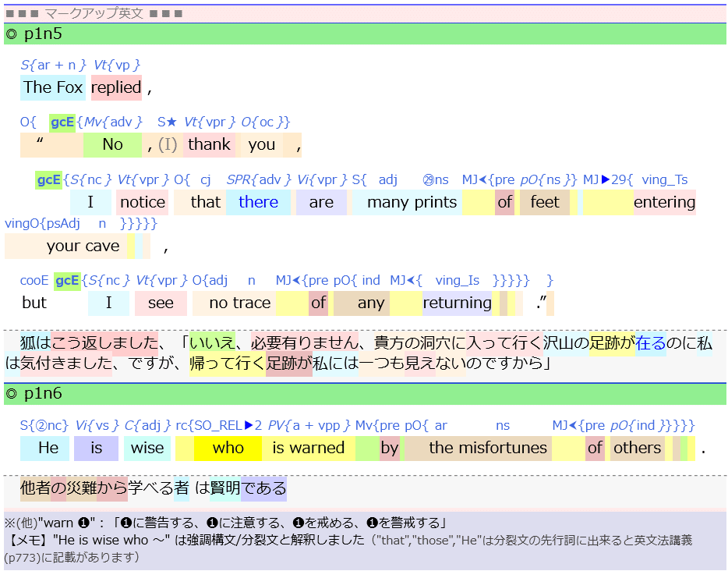Viewport: 728px width, 571px height.
Task: Click the p1n6 section header
Action: tap(365, 393)
